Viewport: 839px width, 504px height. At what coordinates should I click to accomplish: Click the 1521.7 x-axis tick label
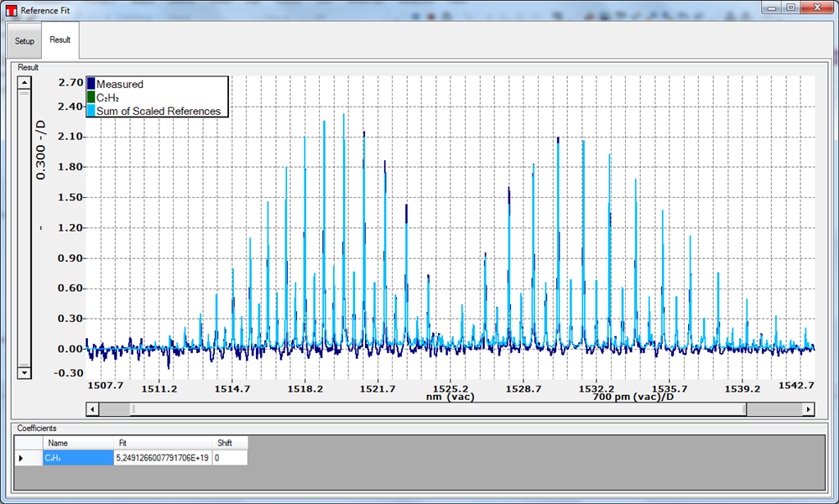click(x=378, y=389)
